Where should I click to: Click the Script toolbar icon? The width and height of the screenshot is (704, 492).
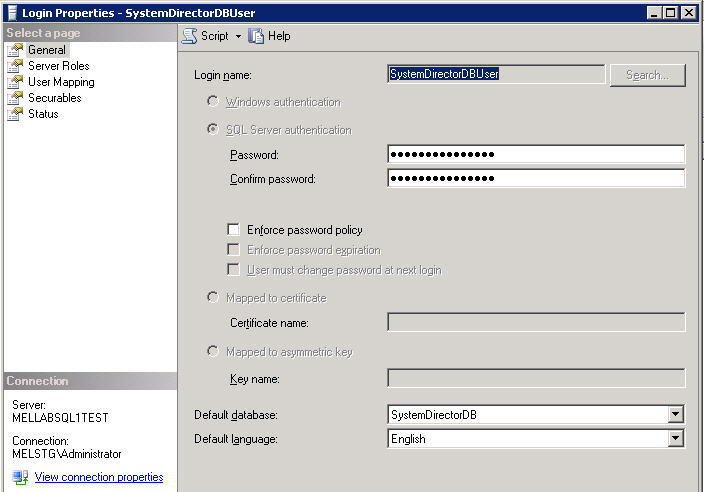[x=189, y=36]
